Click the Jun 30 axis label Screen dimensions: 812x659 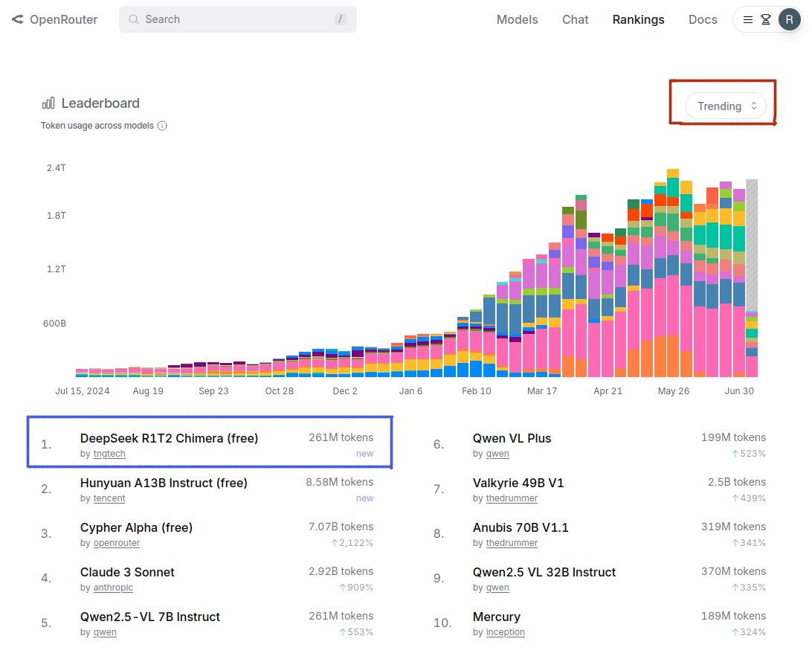[x=739, y=391]
